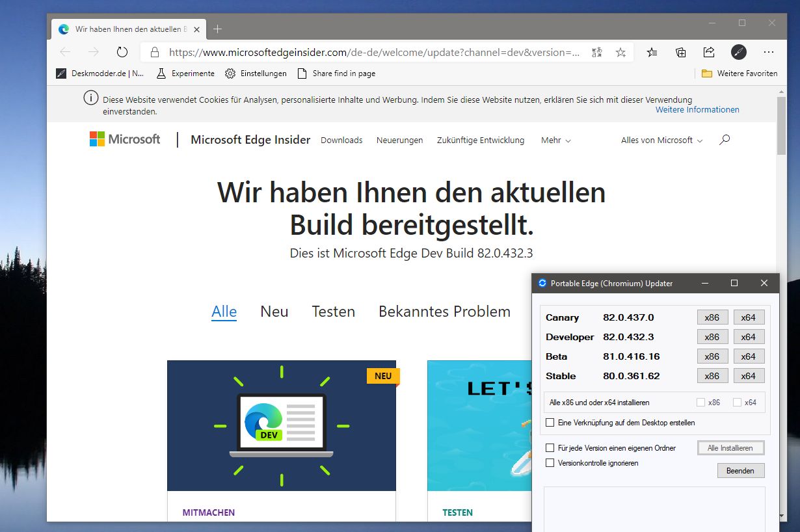Minimize the Portable Edge Updater window
Screen dimensions: 800x532
(704, 283)
